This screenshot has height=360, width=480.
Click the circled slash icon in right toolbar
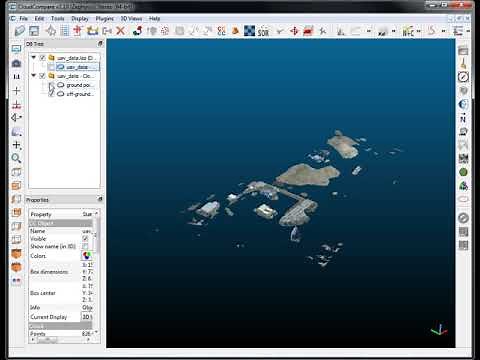463,218
